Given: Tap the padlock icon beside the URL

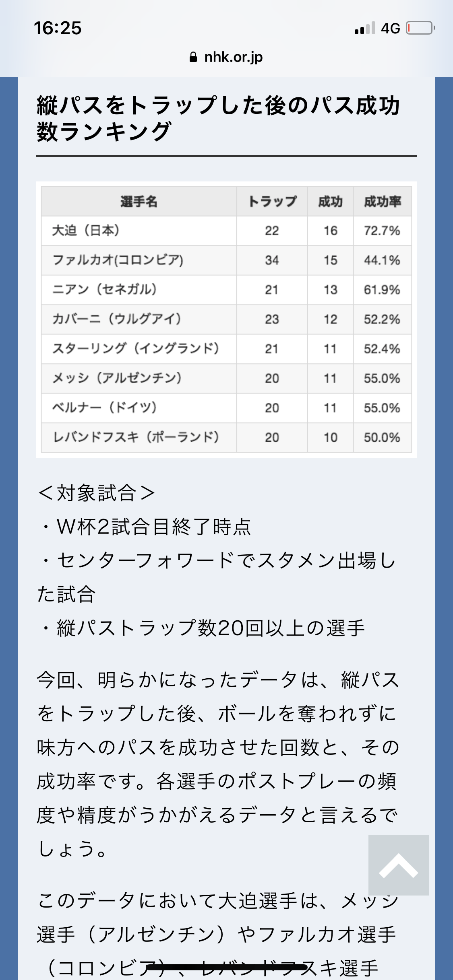Looking at the screenshot, I should tap(193, 58).
